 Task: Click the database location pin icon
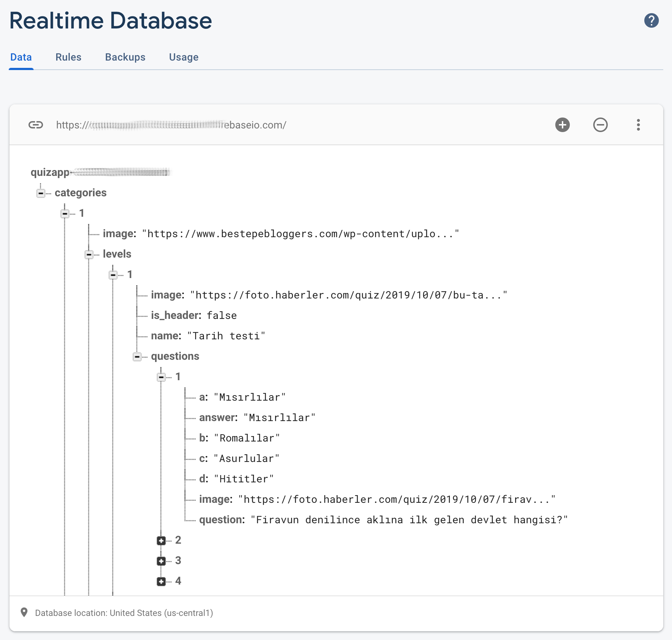(24, 613)
